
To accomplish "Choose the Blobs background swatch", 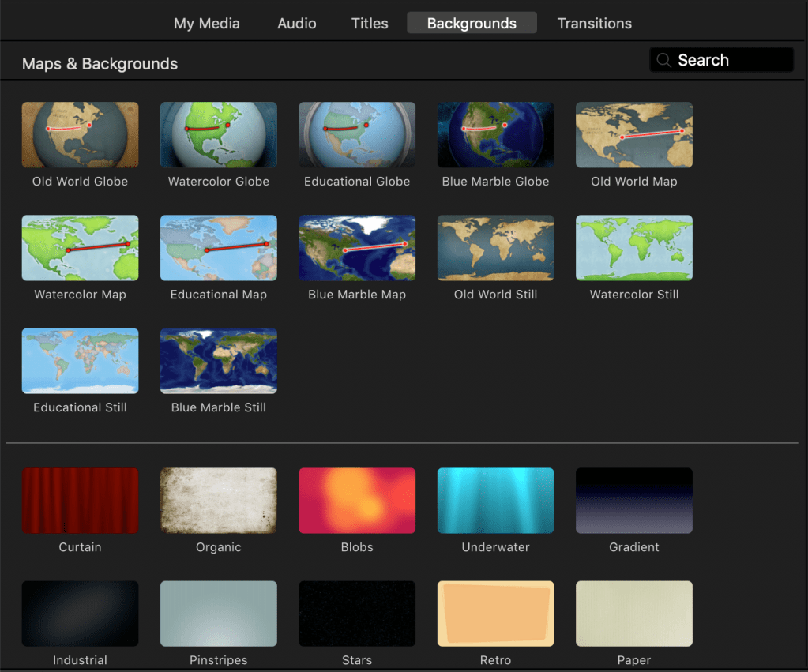I will coord(357,501).
